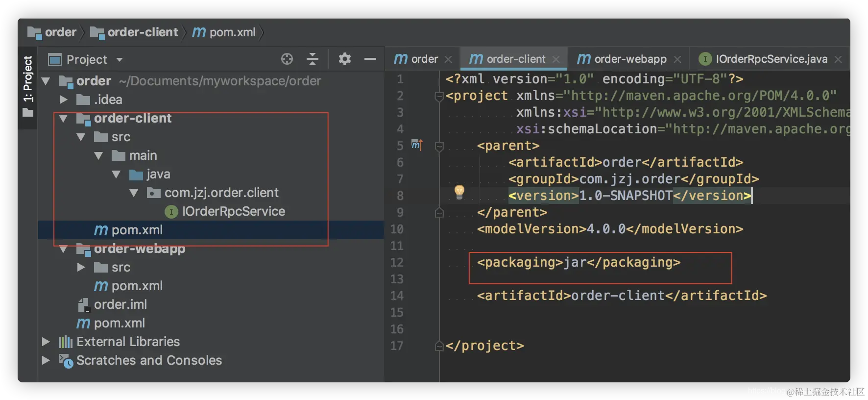Click line number 12 in the gutter
Screen dimensions: 868x400
tap(397, 262)
